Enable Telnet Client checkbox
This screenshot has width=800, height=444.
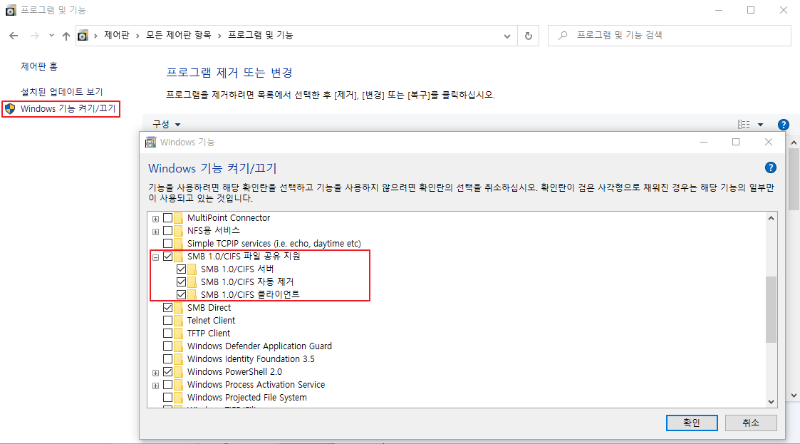(x=168, y=320)
